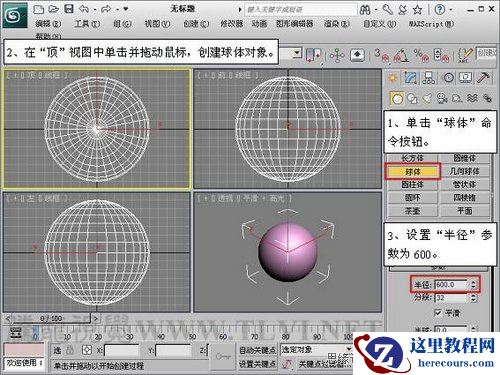Select the Cameras category icon
Image resolution: width=500 pixels, height=375 pixels.
click(x=442, y=99)
